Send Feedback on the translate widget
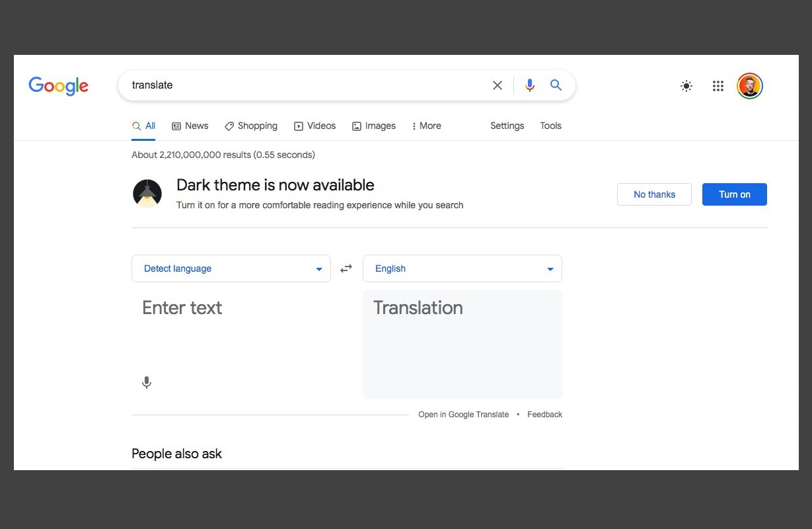Screen dimensions: 812x529 pyautogui.click(x=544, y=414)
